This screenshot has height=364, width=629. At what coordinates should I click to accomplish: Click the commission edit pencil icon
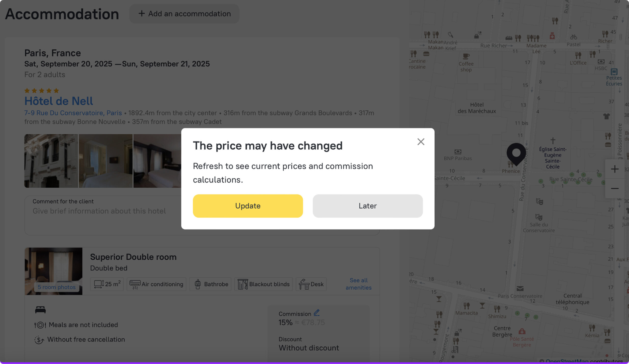tap(316, 313)
